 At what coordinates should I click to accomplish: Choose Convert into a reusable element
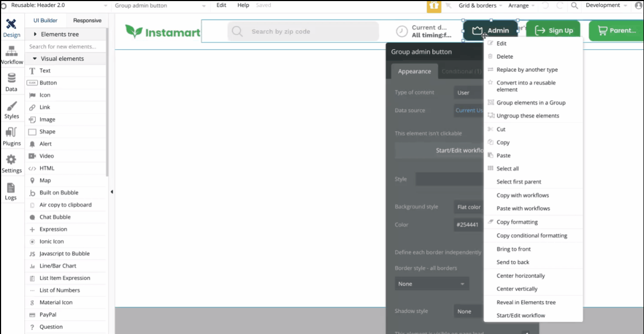(x=533, y=86)
